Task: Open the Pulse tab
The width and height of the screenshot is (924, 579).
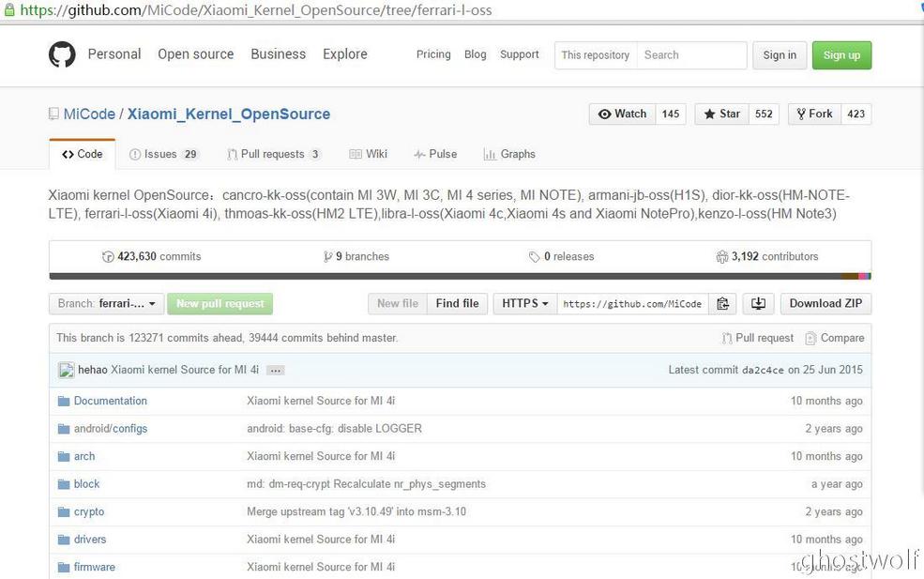Action: [435, 154]
